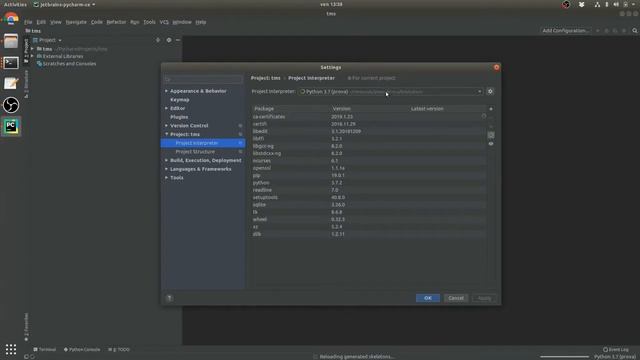Open the Tools menu

pos(149,22)
